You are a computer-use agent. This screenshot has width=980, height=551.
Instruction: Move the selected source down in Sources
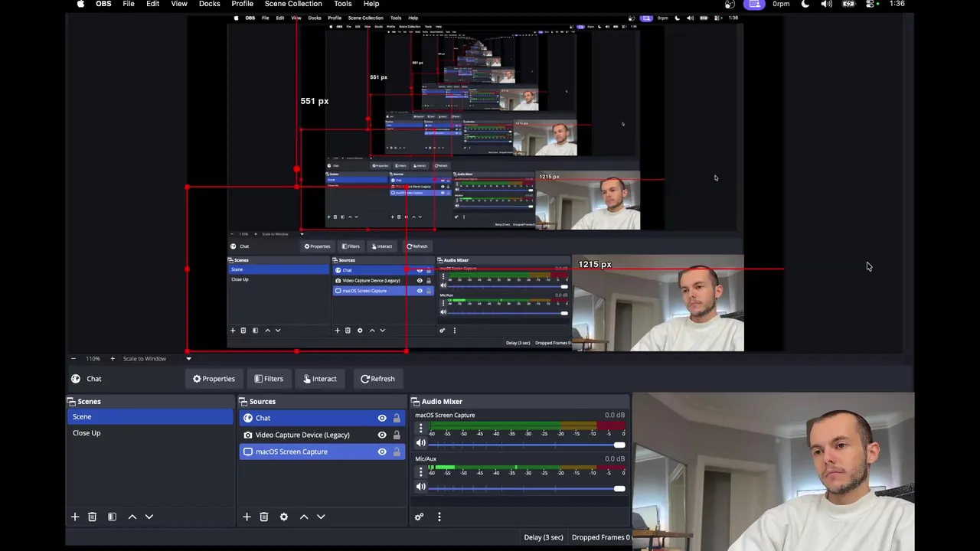pyautogui.click(x=321, y=517)
